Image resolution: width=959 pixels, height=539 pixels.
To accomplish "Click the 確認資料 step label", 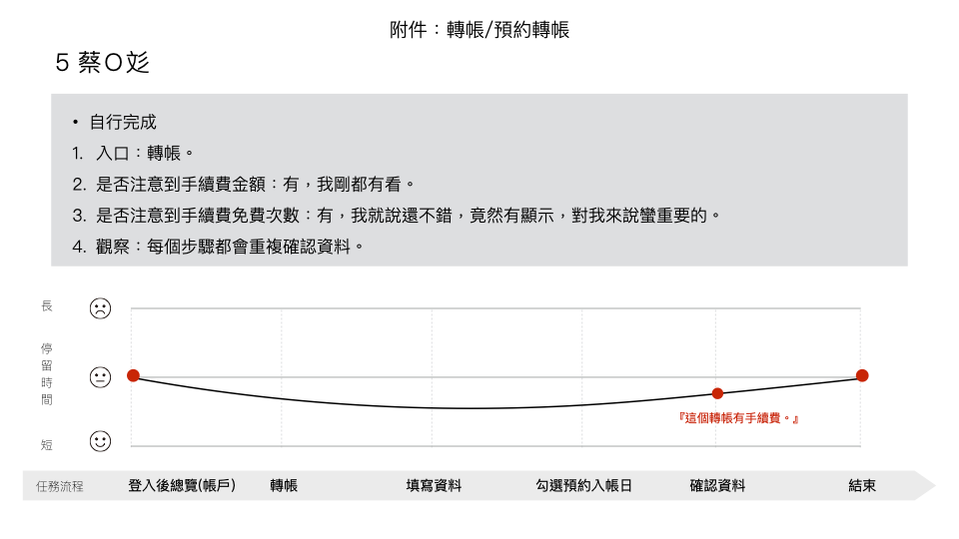I will [717, 486].
